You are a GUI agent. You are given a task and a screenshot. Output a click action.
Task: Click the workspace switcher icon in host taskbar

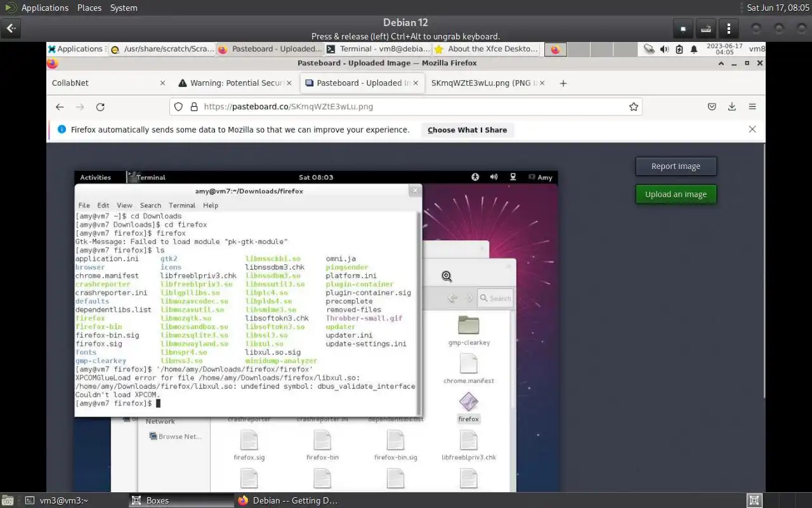(754, 500)
